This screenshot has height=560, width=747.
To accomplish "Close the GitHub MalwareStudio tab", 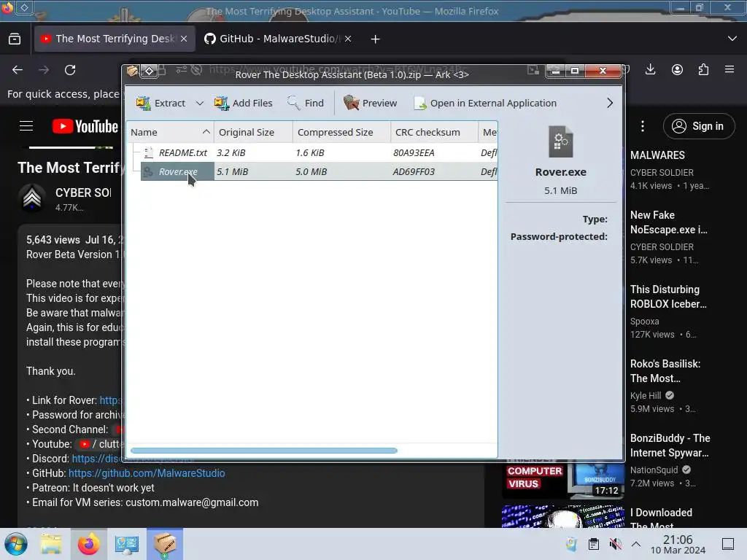I will (348, 39).
